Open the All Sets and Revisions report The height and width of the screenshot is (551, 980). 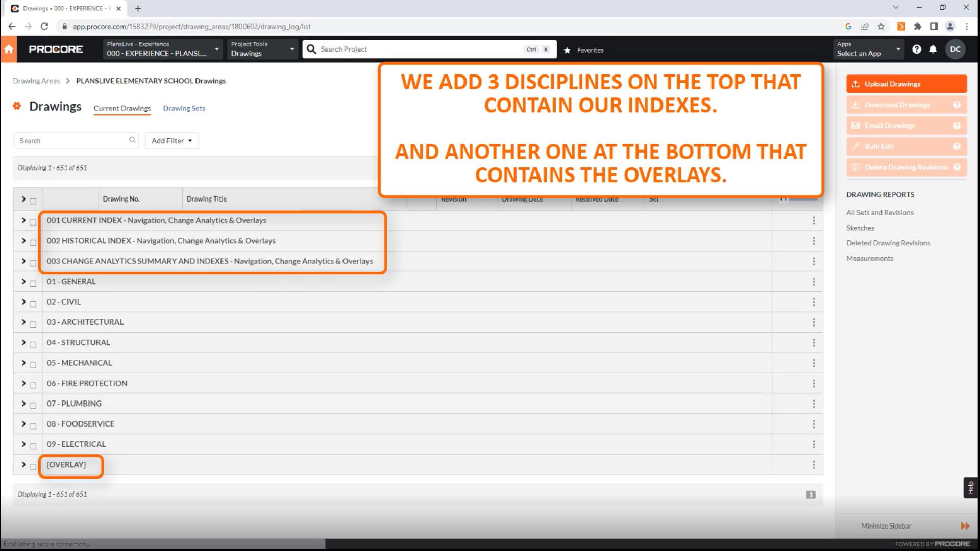[x=879, y=213]
